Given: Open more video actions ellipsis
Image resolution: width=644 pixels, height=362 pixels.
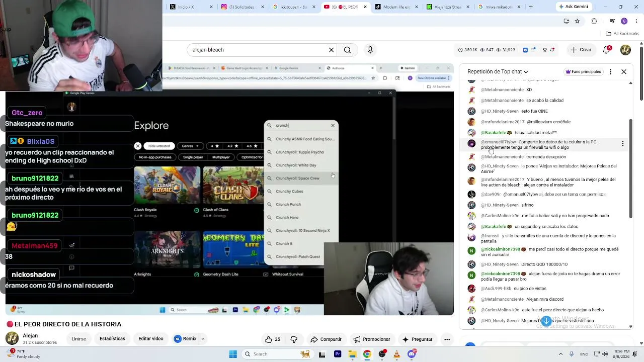Looking at the screenshot, I should [447, 339].
